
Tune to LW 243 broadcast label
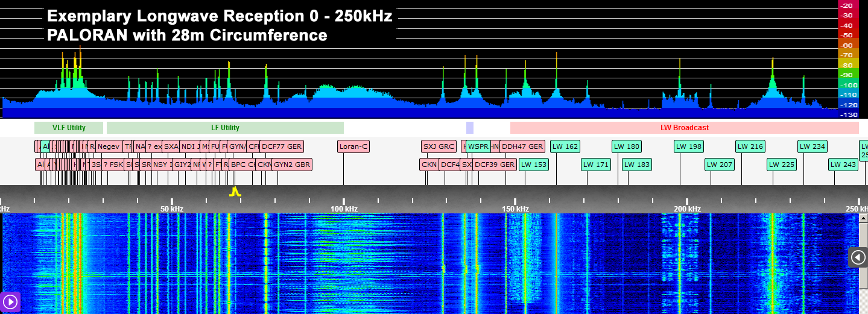[x=843, y=164]
